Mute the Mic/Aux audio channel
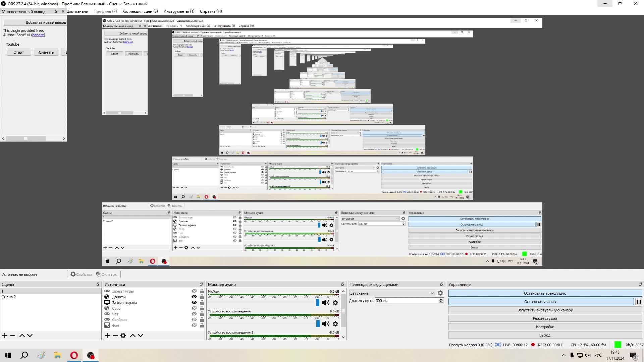 (325, 303)
